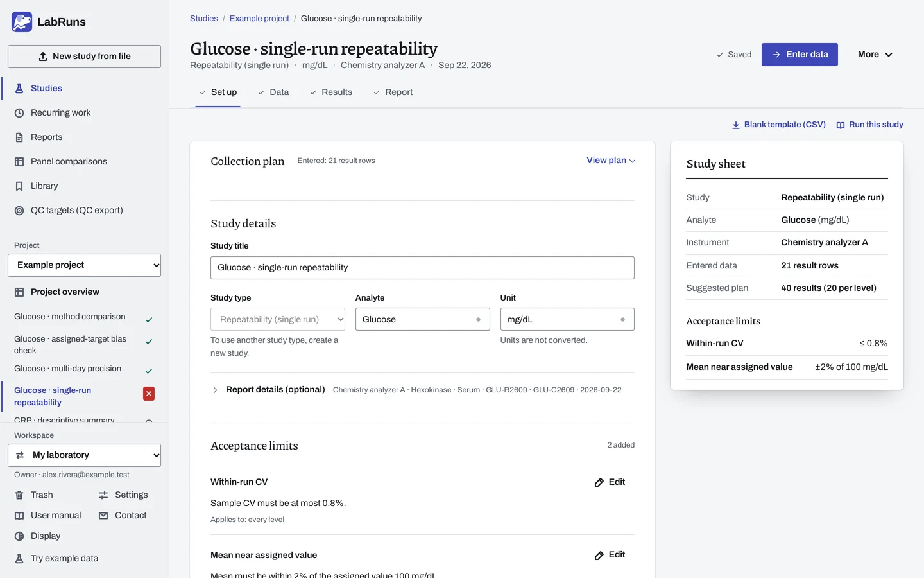The width and height of the screenshot is (924, 578).
Task: Open Display options
Action: pyautogui.click(x=38, y=536)
